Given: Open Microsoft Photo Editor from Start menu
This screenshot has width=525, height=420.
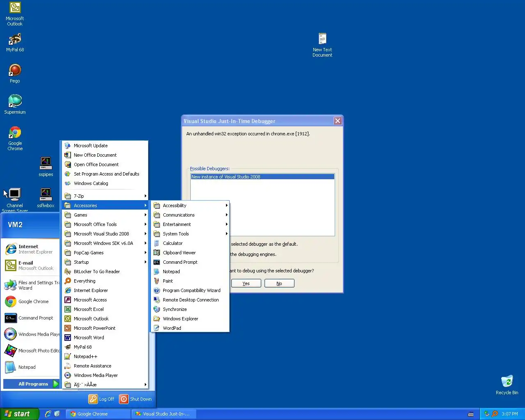Looking at the screenshot, I should pyautogui.click(x=31, y=351).
